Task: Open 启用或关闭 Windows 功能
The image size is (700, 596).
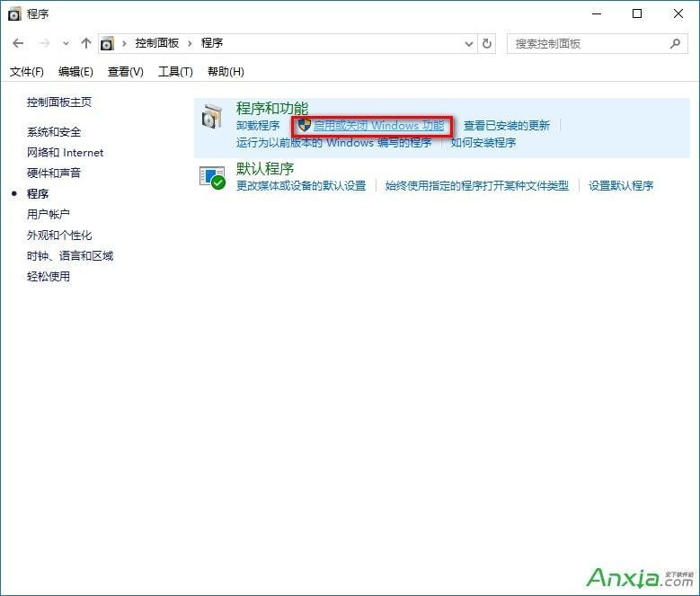Action: [x=378, y=126]
